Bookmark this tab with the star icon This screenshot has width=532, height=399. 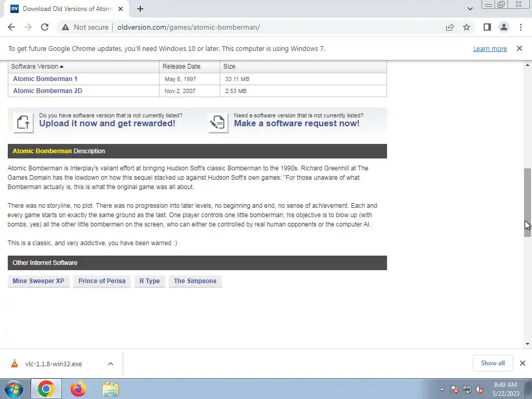(467, 27)
